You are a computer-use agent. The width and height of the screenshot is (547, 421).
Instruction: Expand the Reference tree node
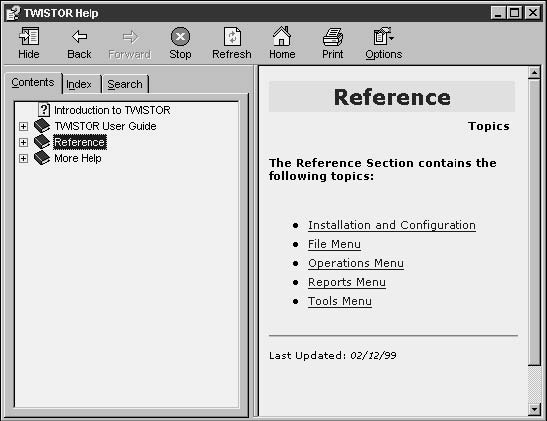(x=23, y=142)
